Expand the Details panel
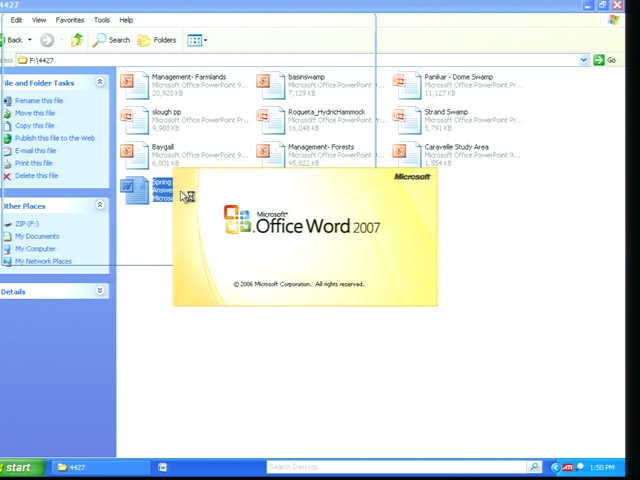640x480 pixels. pyautogui.click(x=100, y=291)
